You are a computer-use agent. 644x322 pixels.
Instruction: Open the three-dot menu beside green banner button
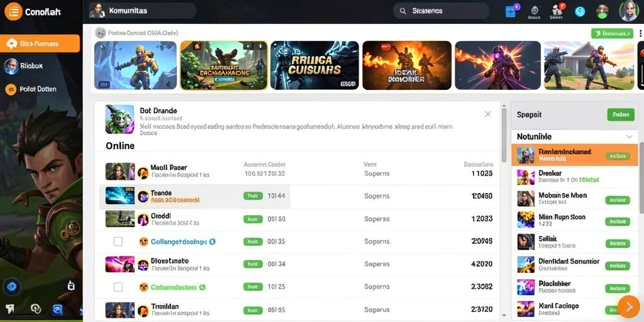click(640, 34)
